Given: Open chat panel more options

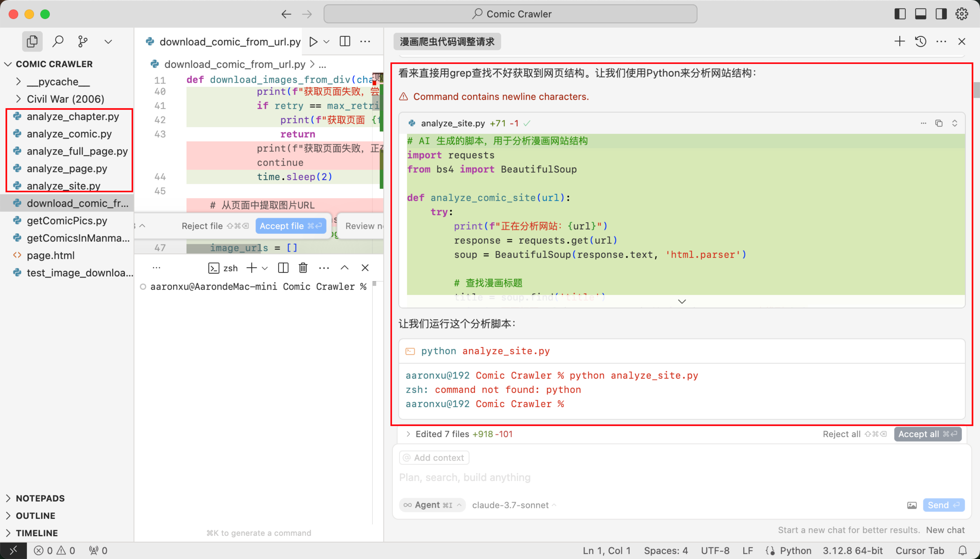Looking at the screenshot, I should click(x=941, y=41).
